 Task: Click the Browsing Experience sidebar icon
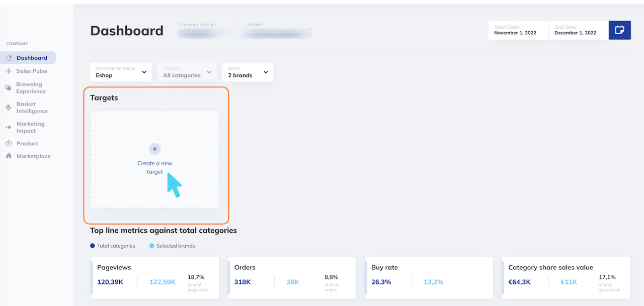(9, 87)
